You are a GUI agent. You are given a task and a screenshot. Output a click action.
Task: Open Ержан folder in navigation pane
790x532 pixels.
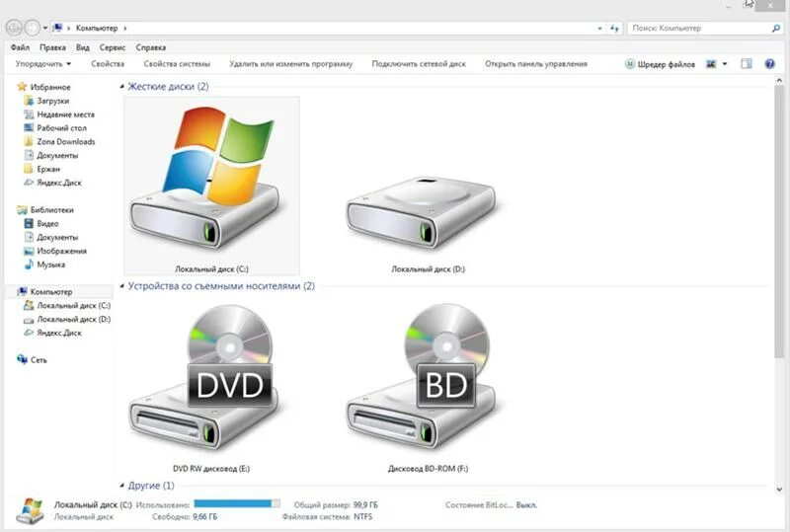pos(41,169)
